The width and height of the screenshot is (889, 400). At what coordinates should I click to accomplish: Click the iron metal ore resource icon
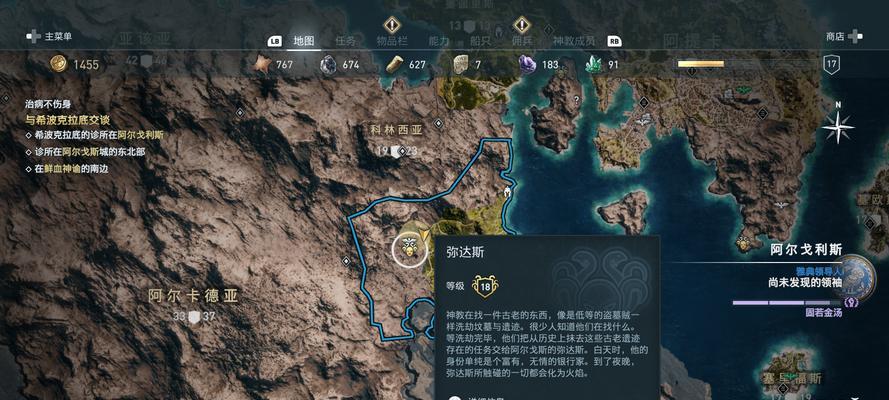tap(328, 64)
